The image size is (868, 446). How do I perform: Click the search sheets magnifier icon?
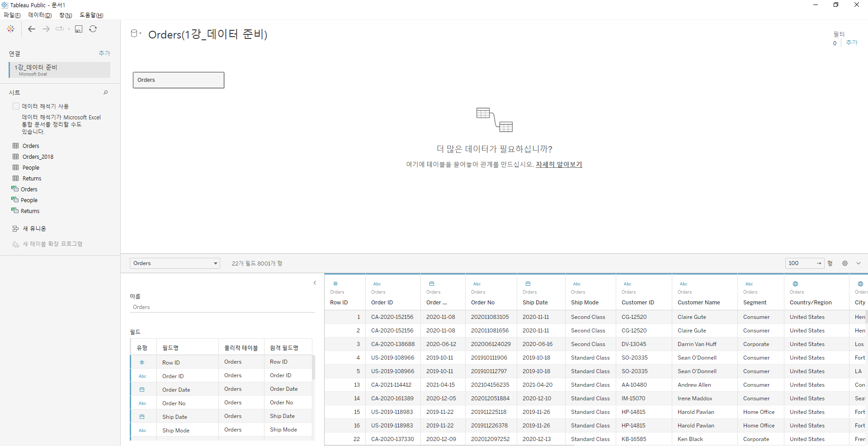coord(105,92)
